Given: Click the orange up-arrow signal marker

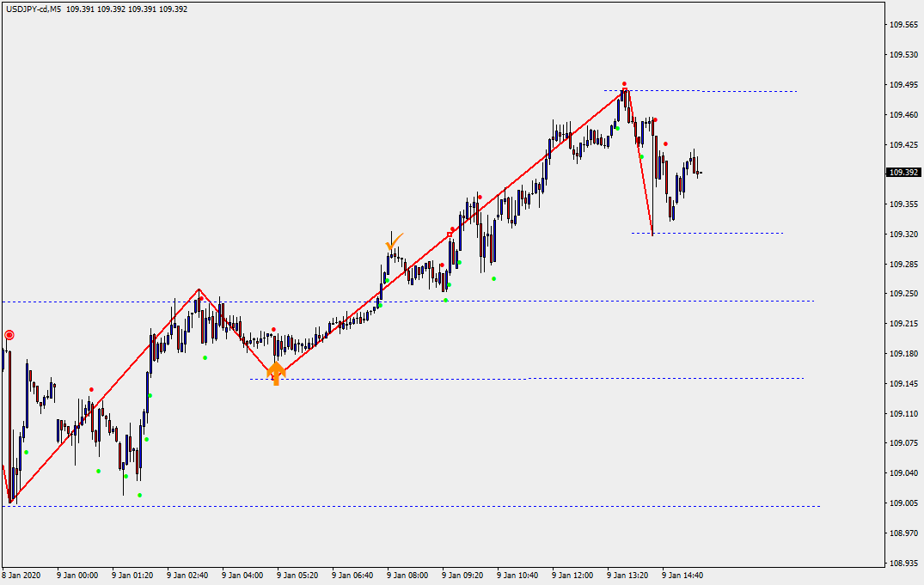Looking at the screenshot, I should tap(276, 373).
